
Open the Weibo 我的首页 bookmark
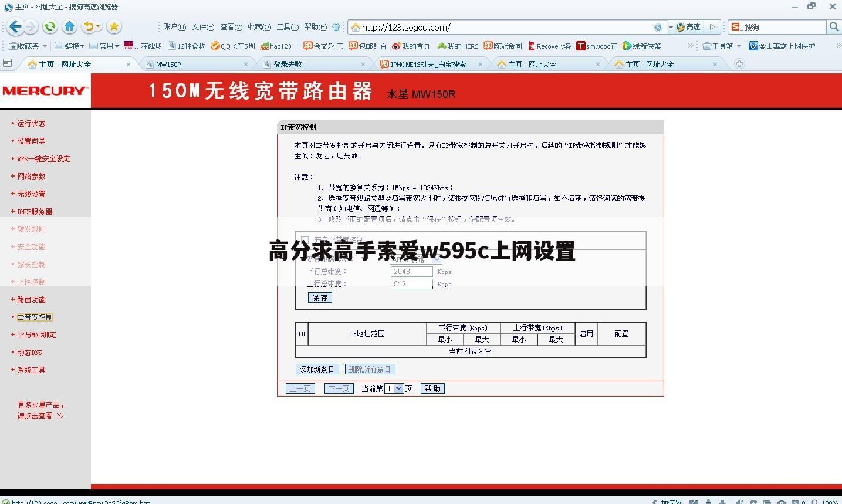pyautogui.click(x=411, y=46)
